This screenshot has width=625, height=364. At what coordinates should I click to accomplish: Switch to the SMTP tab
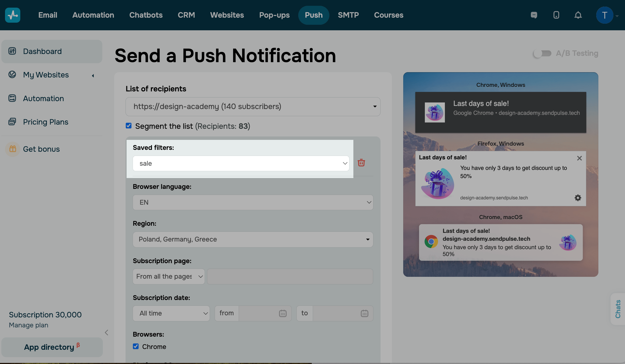pyautogui.click(x=348, y=15)
